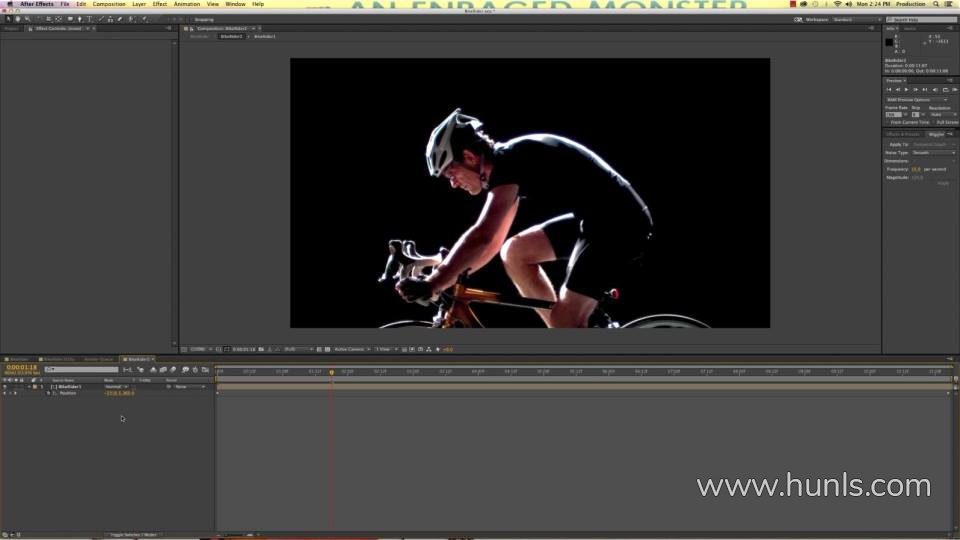Screen dimensions: 960x540
Task: Open Resolution Auto dropdown in Preview panel
Action: [x=943, y=114]
